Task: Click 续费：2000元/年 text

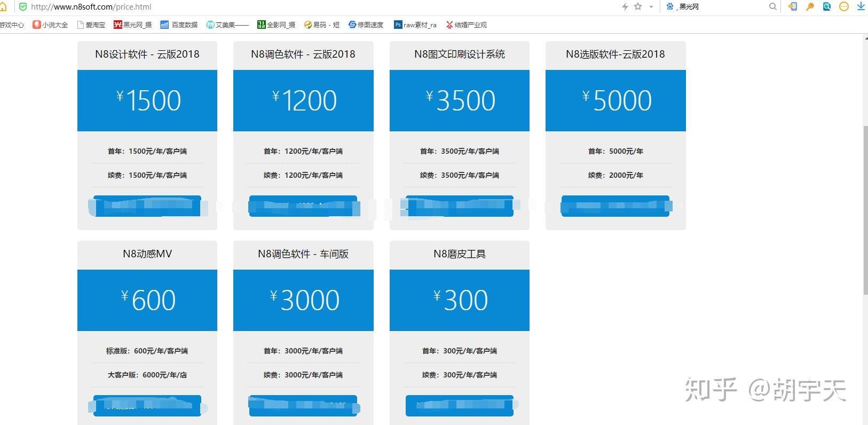Action: pyautogui.click(x=616, y=175)
